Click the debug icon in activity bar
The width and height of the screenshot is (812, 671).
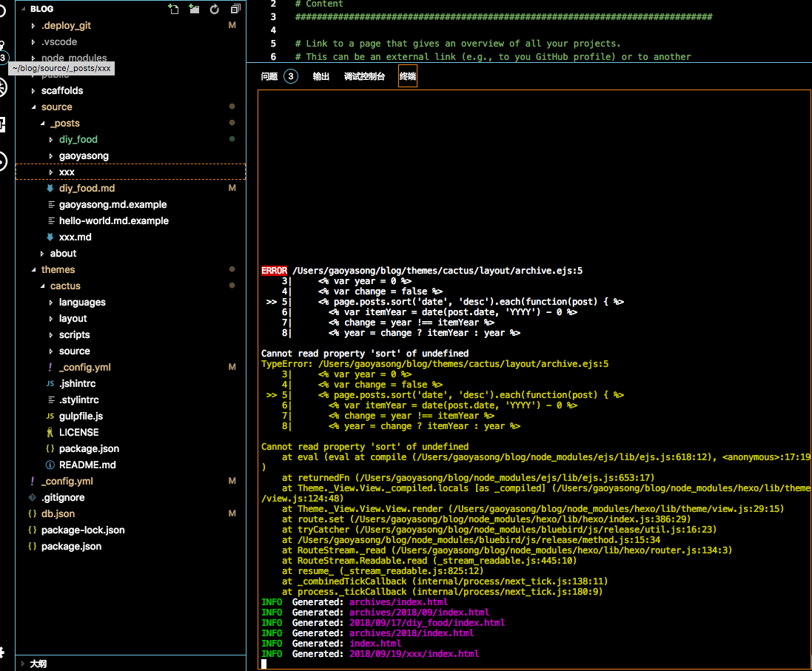coord(2,87)
